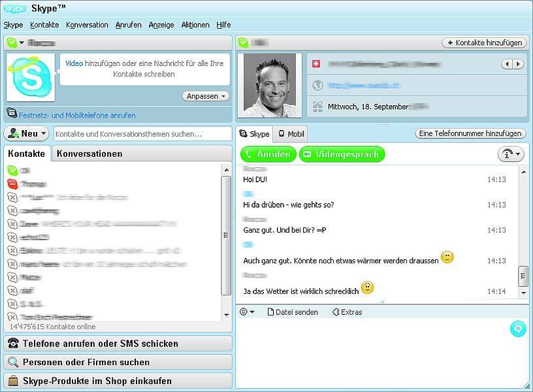533x392 pixels.
Task: Click the mood message text box
Action: point(145,69)
